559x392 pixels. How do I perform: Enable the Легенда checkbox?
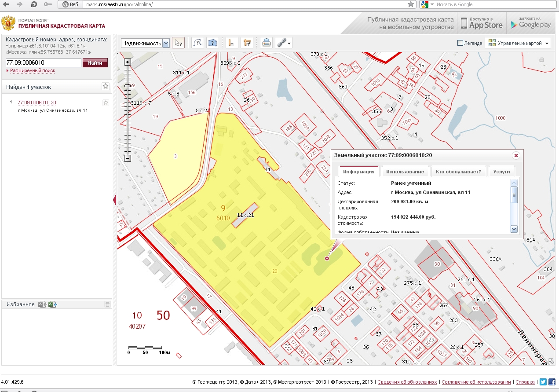(x=460, y=43)
